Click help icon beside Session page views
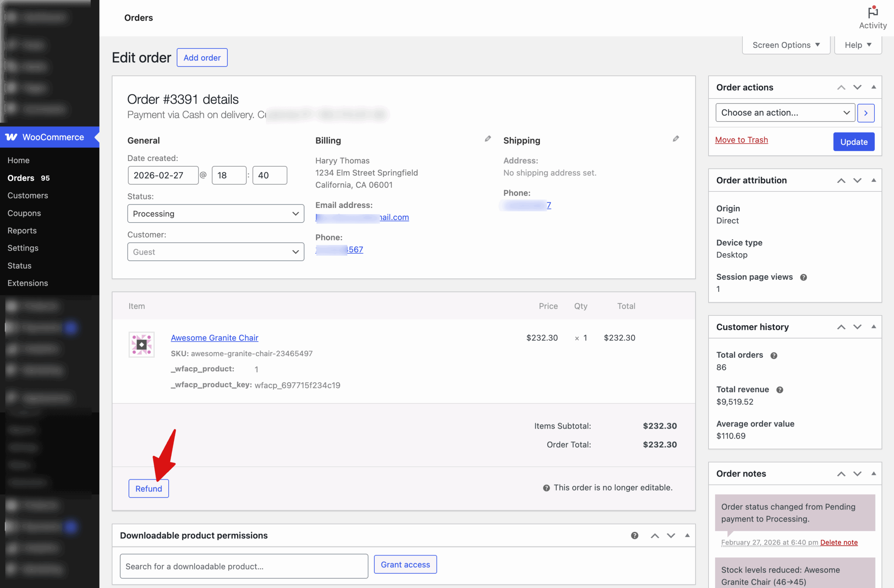894x588 pixels. pyautogui.click(x=804, y=277)
